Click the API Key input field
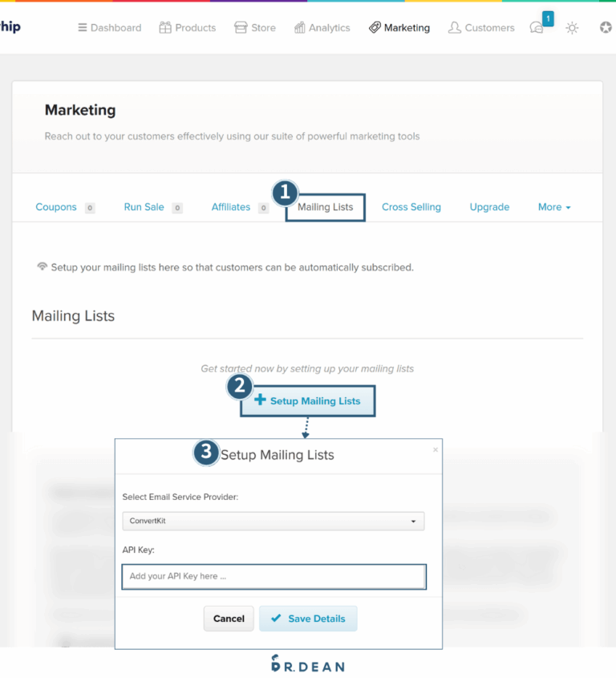The image size is (616, 678). click(273, 576)
